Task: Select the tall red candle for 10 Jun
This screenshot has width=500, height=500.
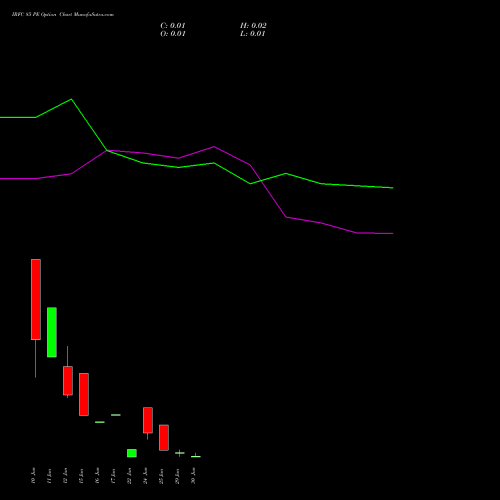Action: pos(36,299)
